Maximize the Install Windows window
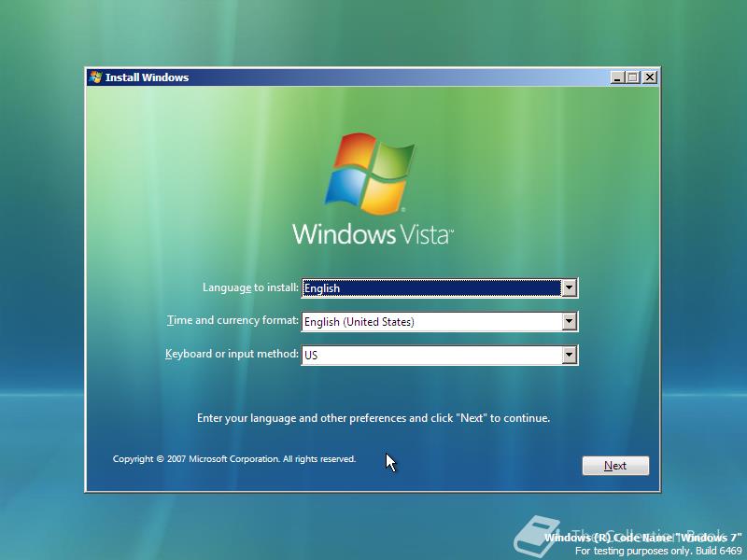 633,77
